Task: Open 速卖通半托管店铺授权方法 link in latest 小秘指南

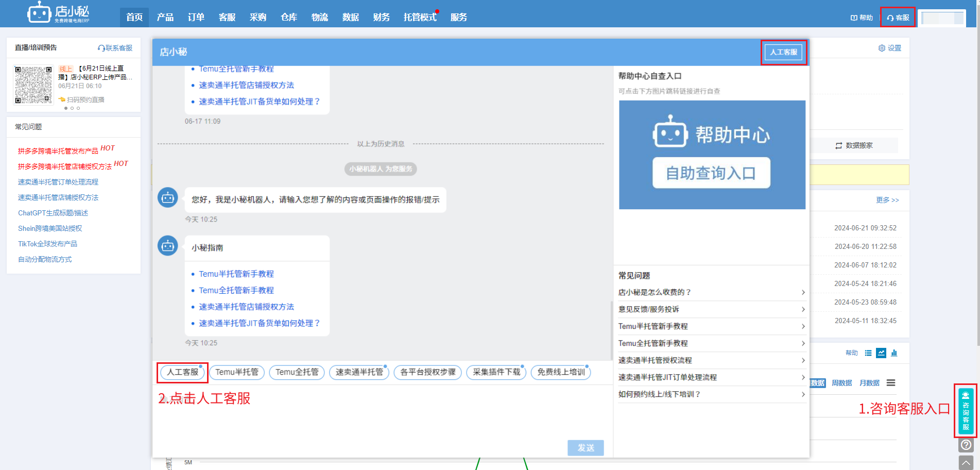Action: click(246, 307)
